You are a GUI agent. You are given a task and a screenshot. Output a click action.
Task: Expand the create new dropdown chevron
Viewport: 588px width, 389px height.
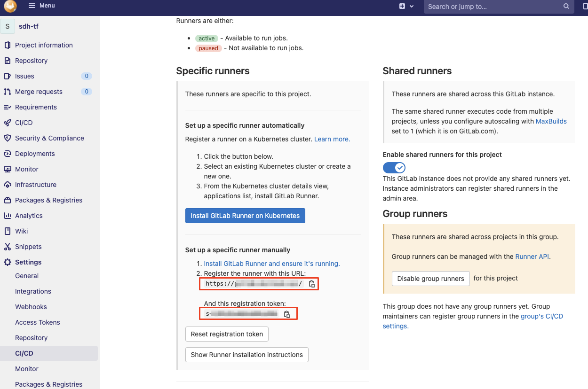click(x=412, y=7)
